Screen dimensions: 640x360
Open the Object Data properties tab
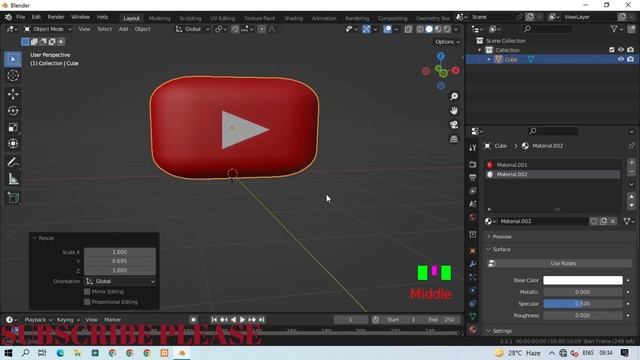(473, 316)
